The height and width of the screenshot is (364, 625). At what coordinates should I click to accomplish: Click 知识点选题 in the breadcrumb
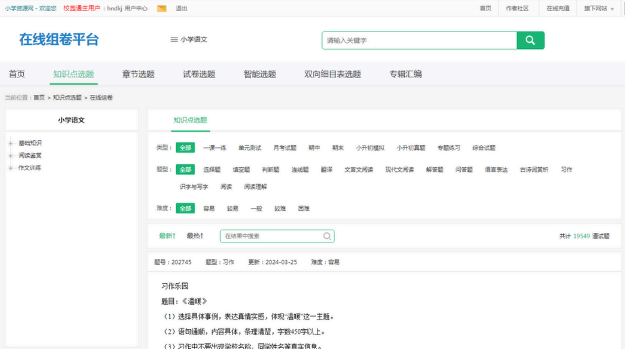click(x=67, y=98)
